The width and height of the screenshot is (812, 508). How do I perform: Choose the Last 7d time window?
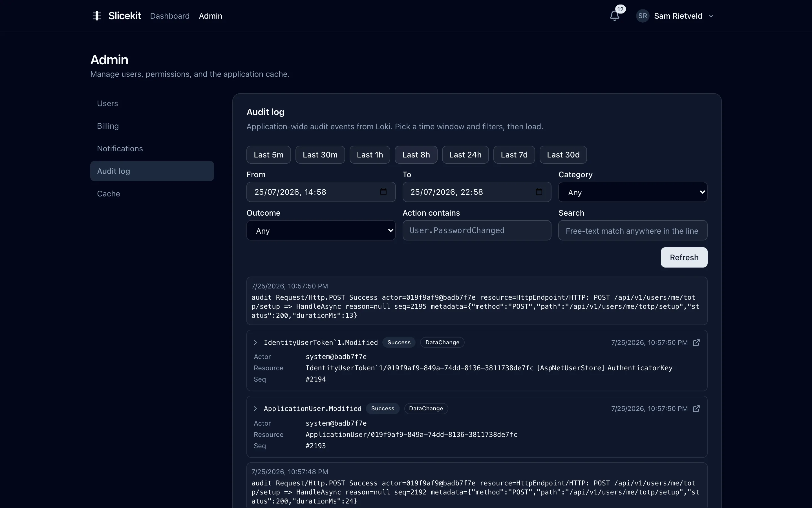[x=514, y=155]
